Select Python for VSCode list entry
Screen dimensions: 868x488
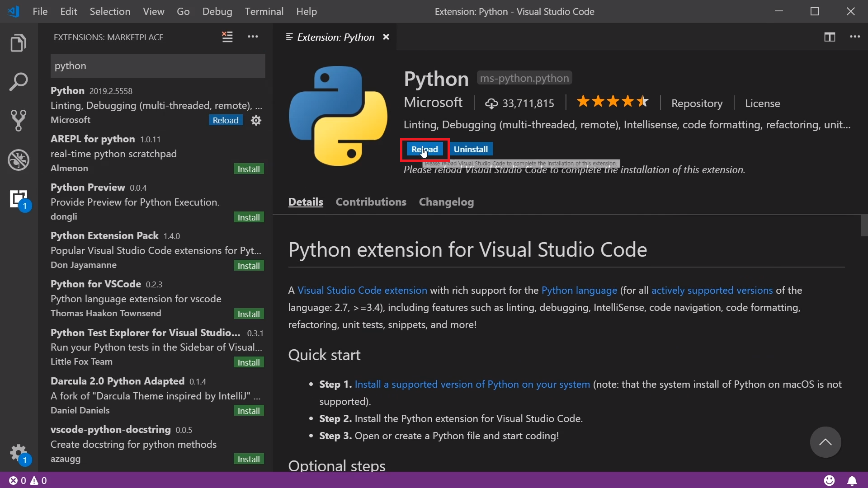point(156,299)
